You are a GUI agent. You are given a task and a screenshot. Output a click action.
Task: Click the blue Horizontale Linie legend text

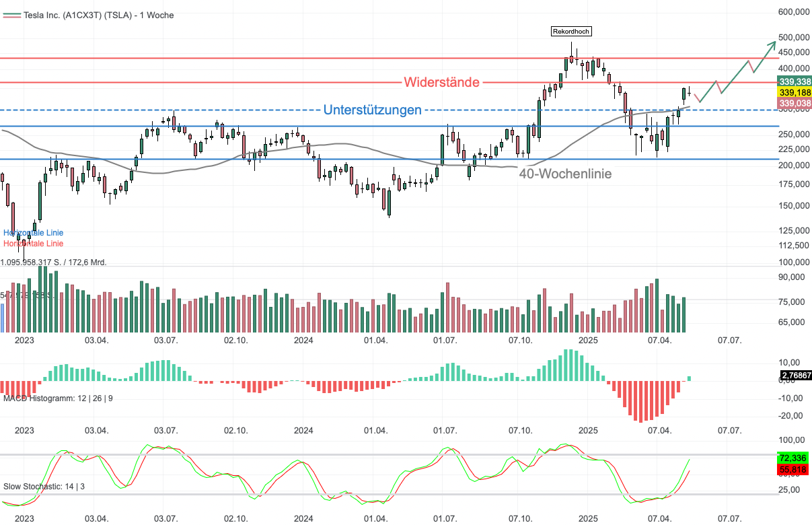coord(34,233)
